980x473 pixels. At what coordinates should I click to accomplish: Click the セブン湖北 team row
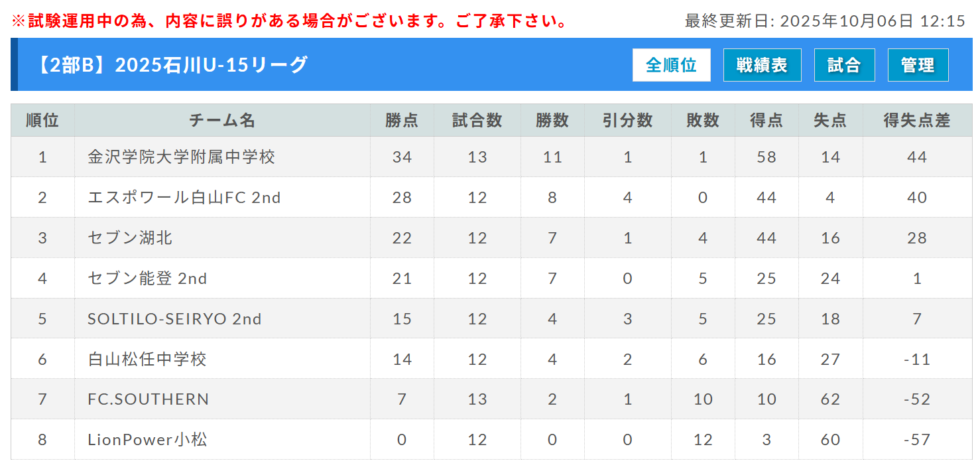[x=130, y=238]
